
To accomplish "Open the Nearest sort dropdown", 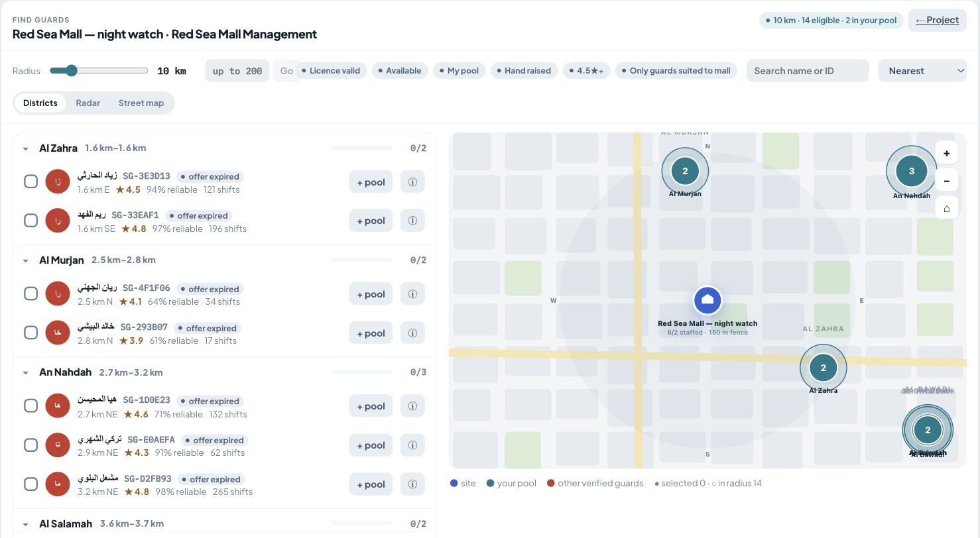I will 922,71.
